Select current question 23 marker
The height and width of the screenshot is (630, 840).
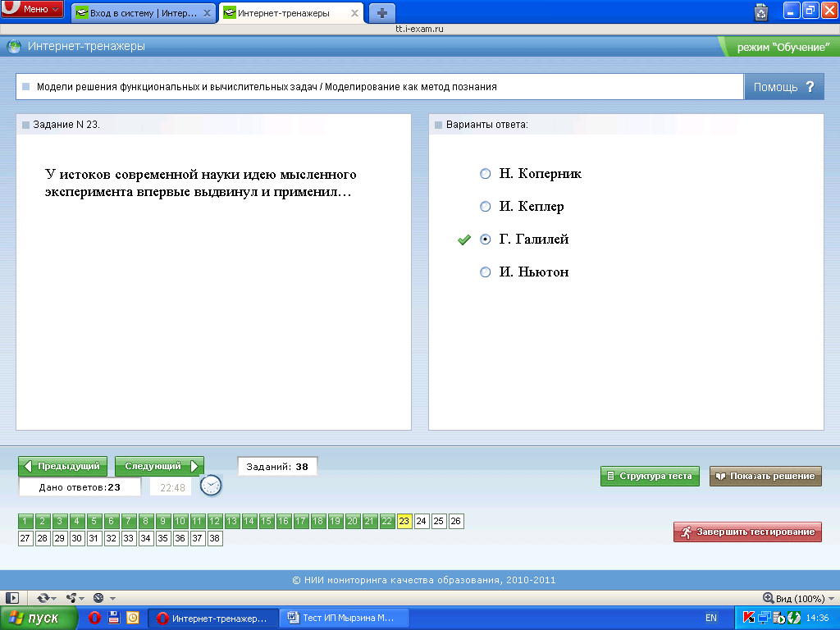404,521
